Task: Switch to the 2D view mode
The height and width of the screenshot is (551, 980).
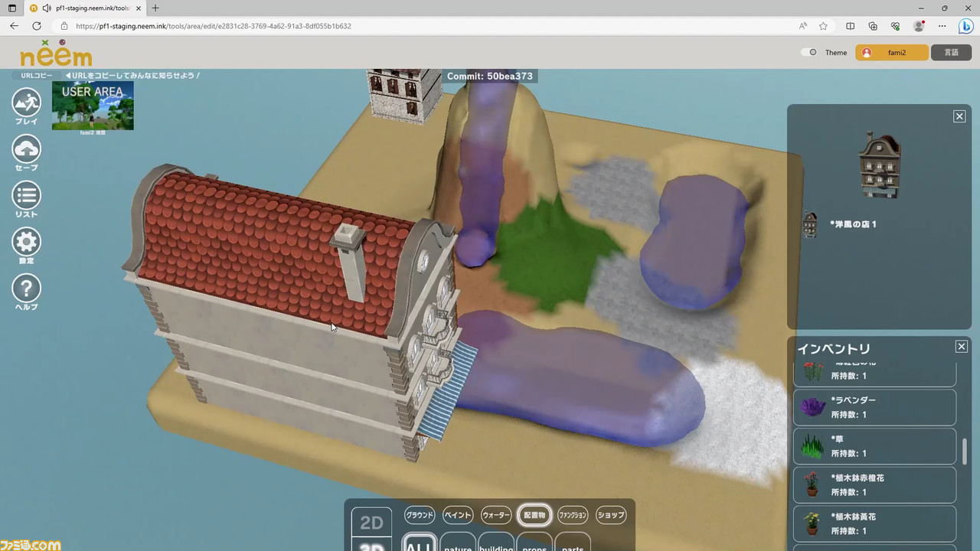Action: pyautogui.click(x=371, y=523)
